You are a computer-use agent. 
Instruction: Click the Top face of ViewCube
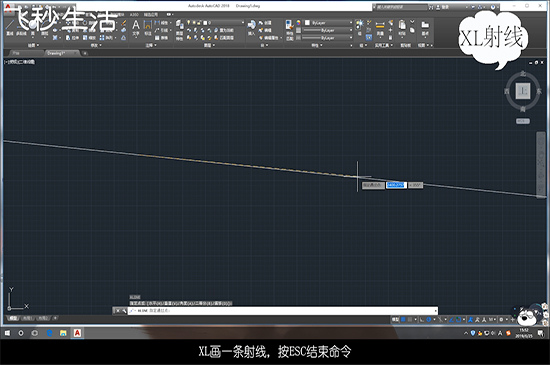click(x=522, y=91)
